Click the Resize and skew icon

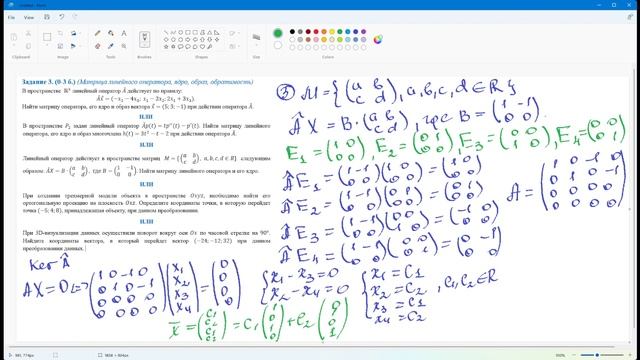click(x=60, y=46)
